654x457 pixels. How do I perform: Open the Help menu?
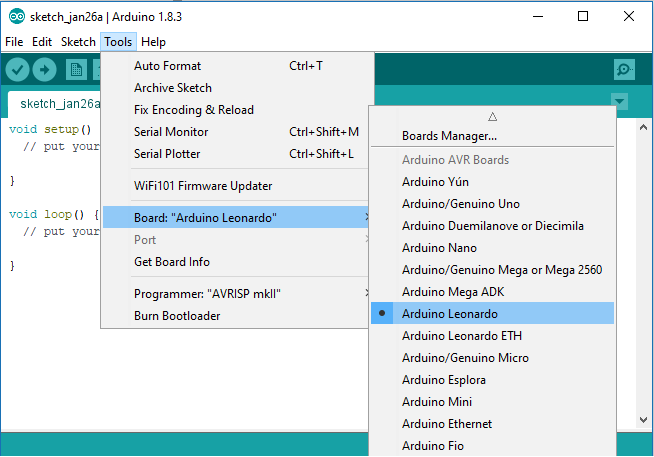tap(153, 42)
